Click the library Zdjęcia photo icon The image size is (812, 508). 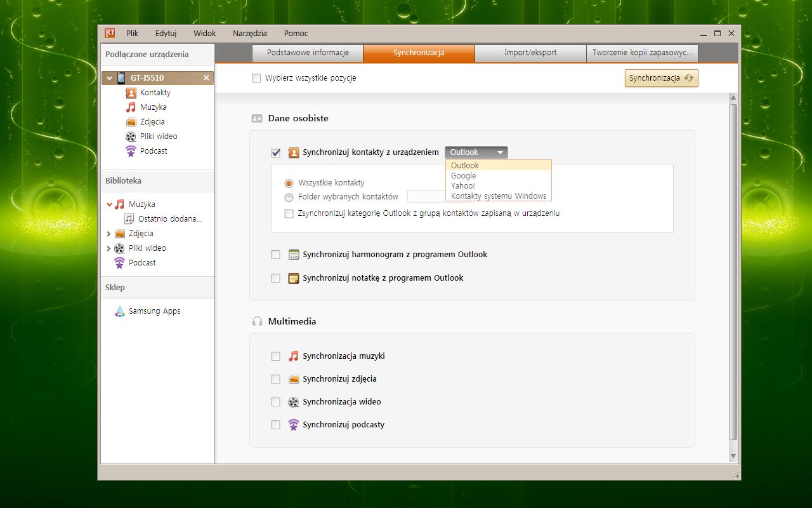119,234
